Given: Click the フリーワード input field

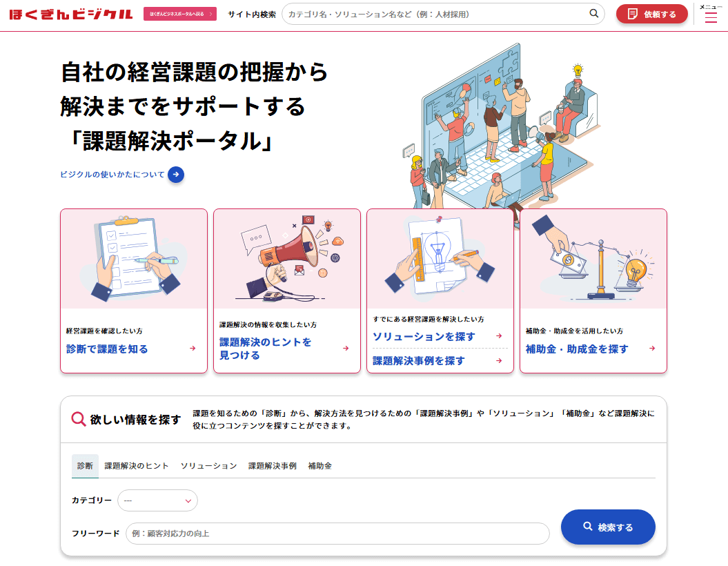Looking at the screenshot, I should (x=337, y=534).
